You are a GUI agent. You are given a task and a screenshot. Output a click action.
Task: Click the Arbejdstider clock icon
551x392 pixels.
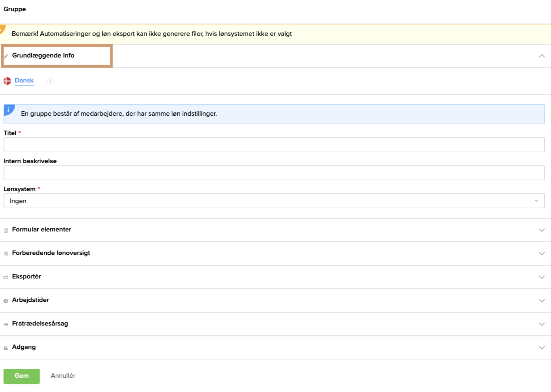click(6, 301)
